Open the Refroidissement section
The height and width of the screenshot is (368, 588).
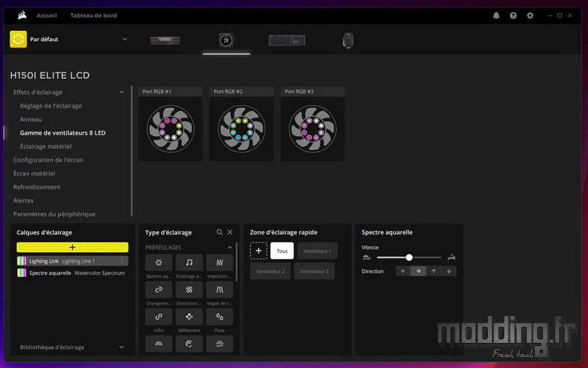click(37, 187)
